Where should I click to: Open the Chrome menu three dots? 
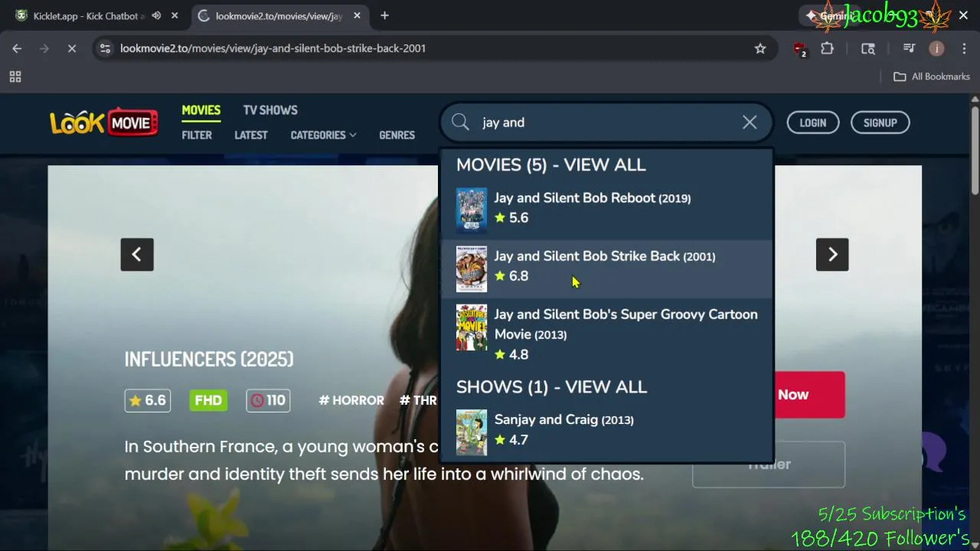click(964, 48)
